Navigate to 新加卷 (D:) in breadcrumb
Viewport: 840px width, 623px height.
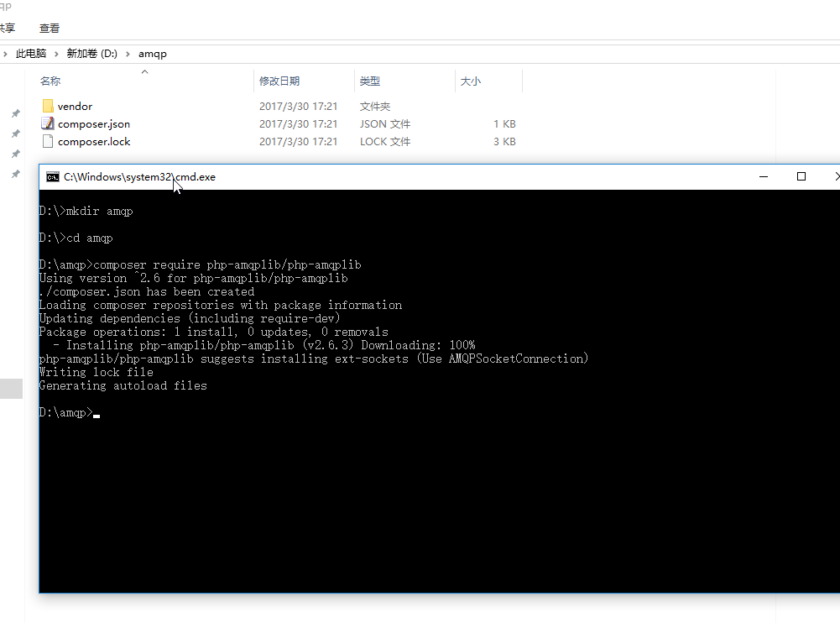point(91,54)
